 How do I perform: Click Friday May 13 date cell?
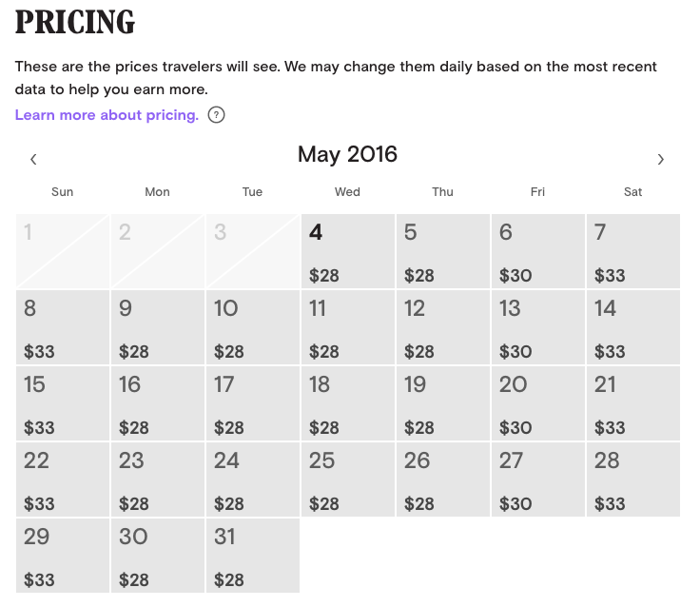click(537, 327)
